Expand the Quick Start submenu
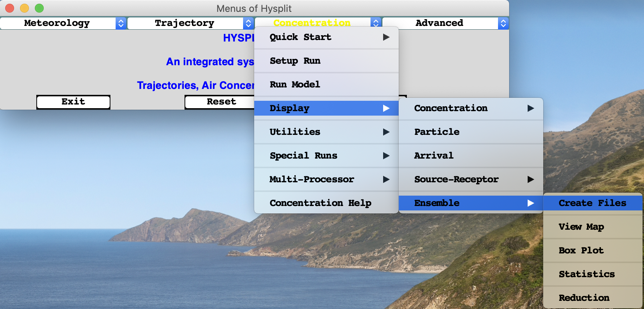Viewport: 644px width, 309px height. click(326, 37)
